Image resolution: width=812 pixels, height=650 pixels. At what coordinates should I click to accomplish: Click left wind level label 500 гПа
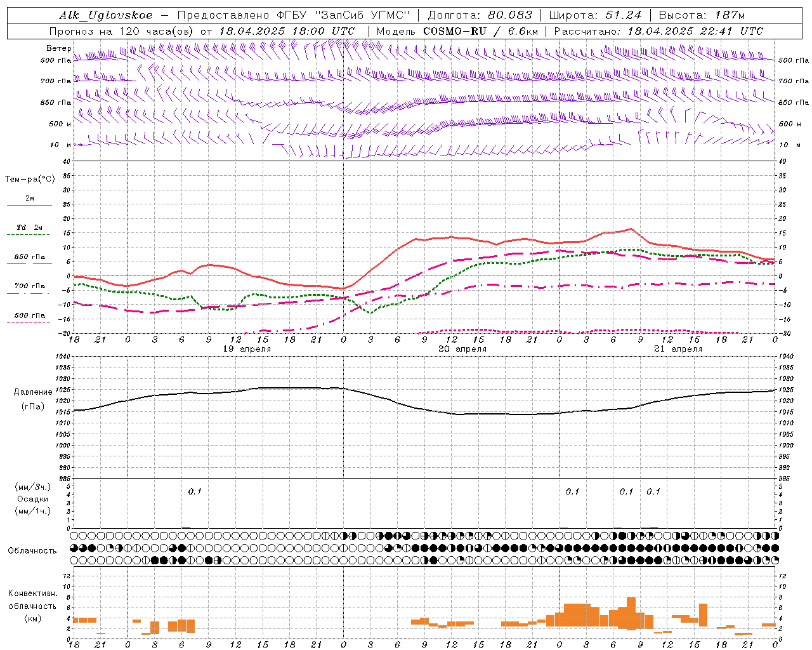[56, 60]
